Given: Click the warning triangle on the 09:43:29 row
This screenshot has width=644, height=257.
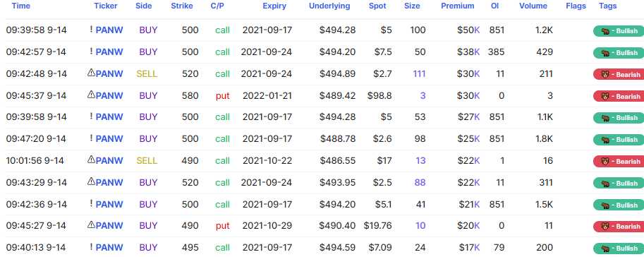Looking at the screenshot, I should click(x=91, y=181).
